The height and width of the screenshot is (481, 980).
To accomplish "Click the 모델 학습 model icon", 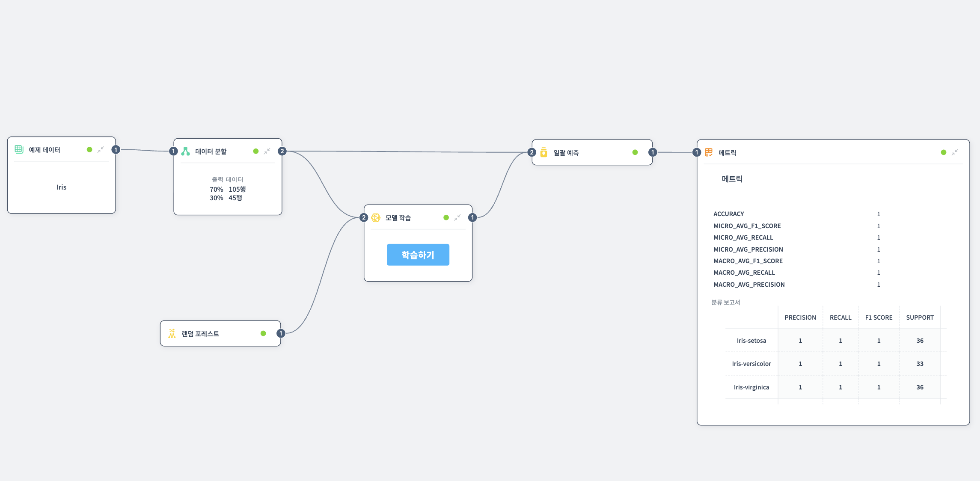I will click(x=376, y=218).
